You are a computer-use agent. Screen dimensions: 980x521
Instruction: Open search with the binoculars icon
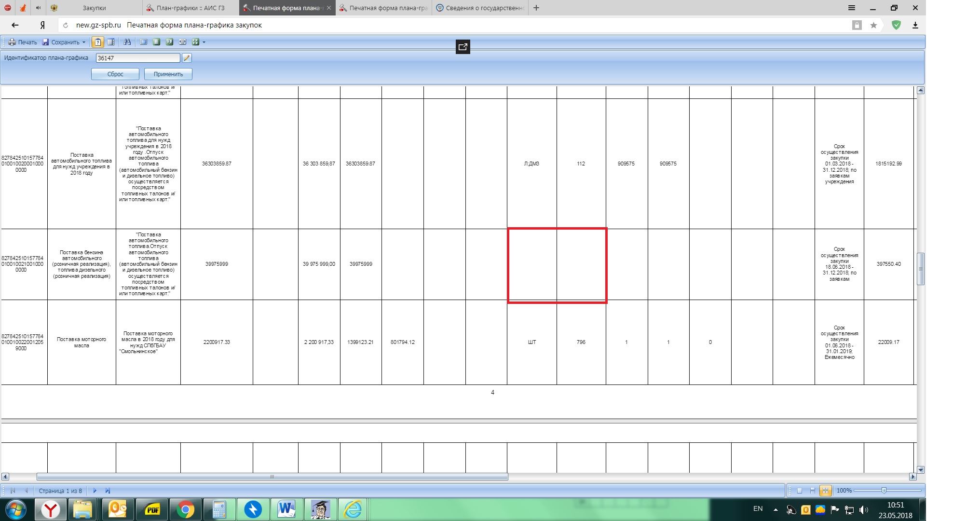[127, 42]
